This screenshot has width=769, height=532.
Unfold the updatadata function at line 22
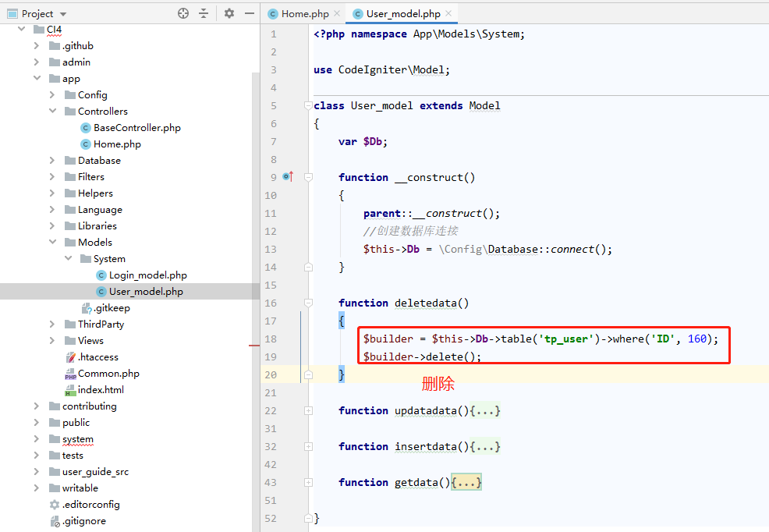coord(308,411)
